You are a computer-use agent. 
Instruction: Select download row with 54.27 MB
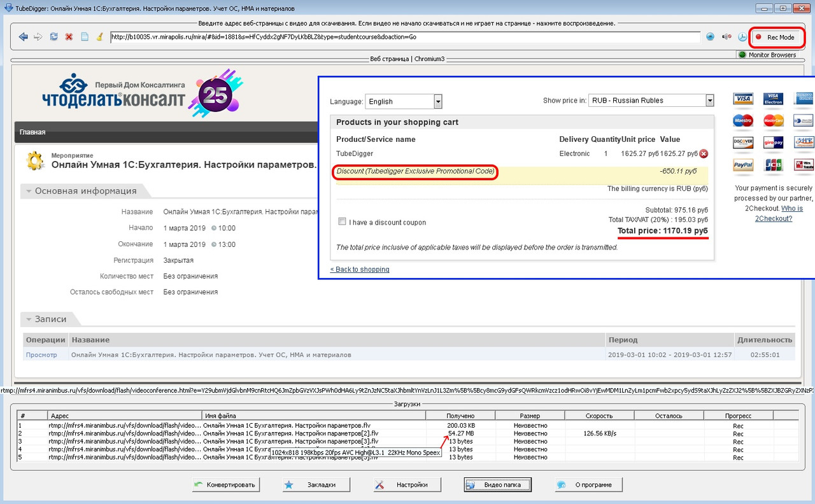(407, 433)
